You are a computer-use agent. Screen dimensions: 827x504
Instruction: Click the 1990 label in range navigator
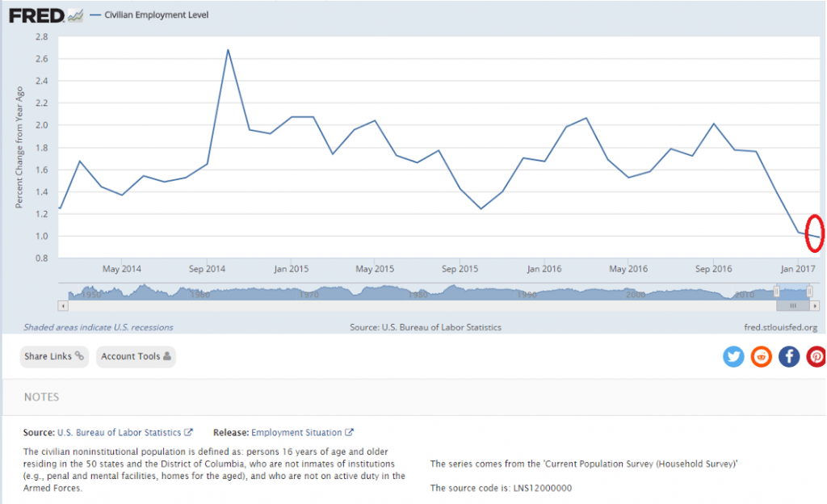pos(526,295)
